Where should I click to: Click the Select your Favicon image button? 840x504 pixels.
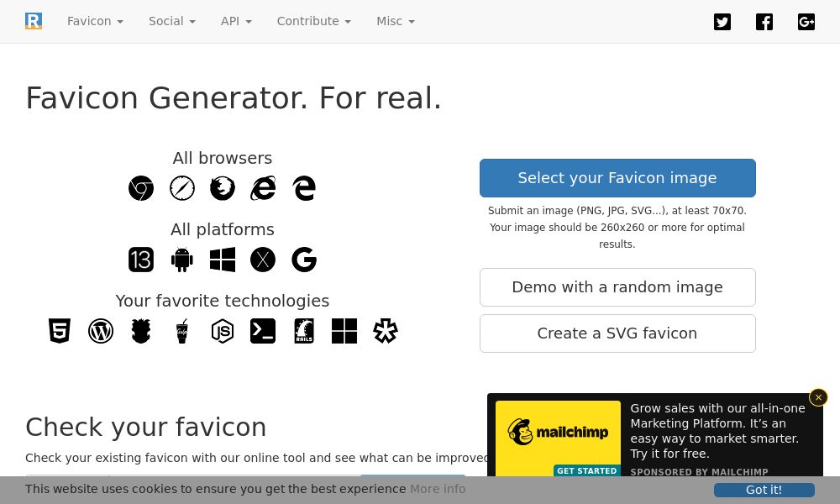point(617,177)
